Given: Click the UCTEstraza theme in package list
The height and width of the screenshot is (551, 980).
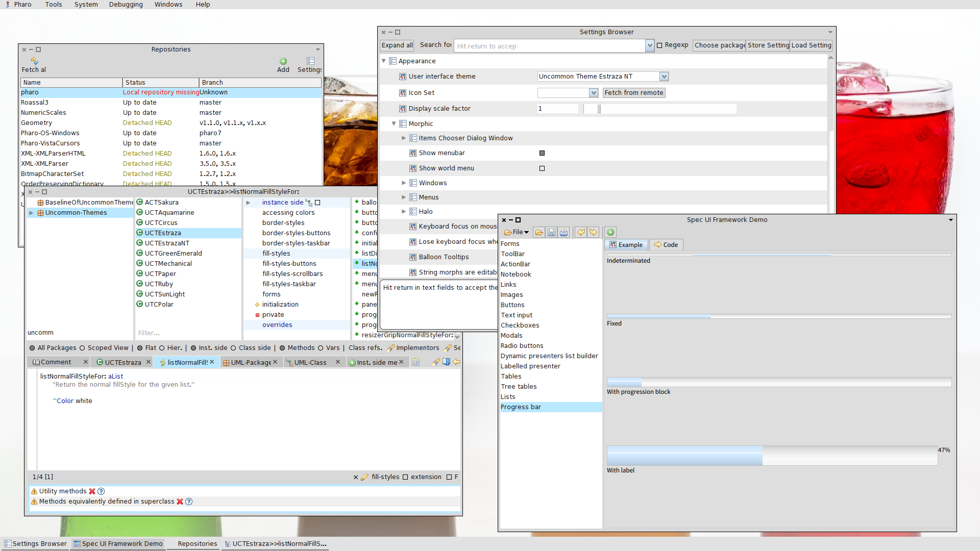Looking at the screenshot, I should [x=163, y=232].
